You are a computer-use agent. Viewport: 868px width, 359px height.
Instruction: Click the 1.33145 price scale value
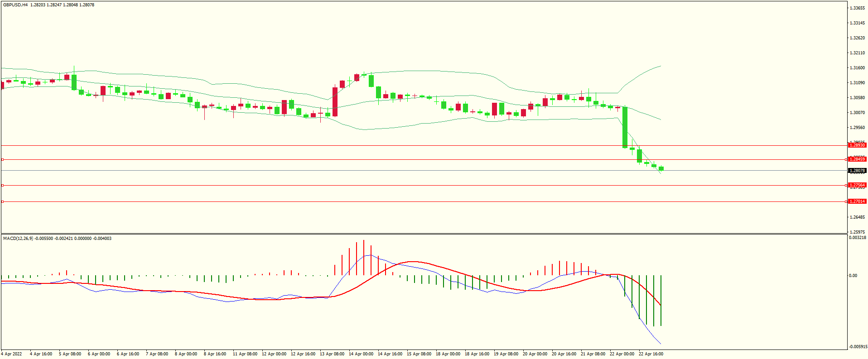[x=857, y=23]
